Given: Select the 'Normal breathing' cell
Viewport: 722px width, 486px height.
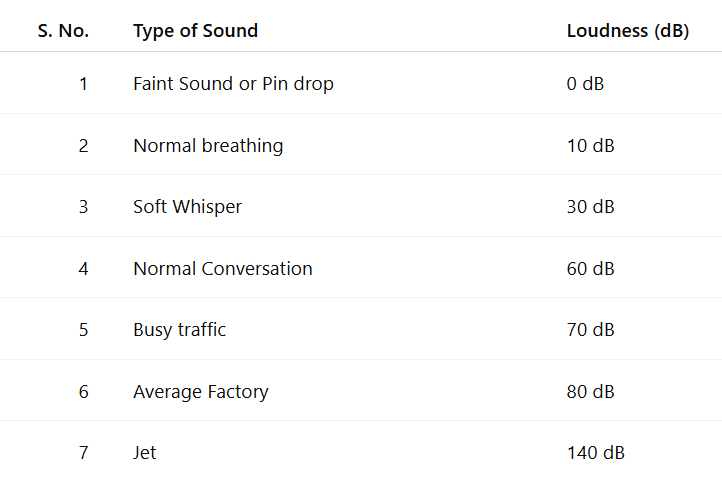Looking at the screenshot, I should 208,146.
